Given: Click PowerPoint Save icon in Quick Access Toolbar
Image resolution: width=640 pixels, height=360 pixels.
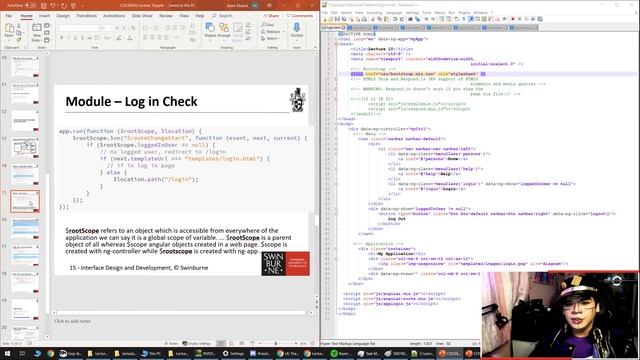Looking at the screenshot, I should click(x=44, y=6).
